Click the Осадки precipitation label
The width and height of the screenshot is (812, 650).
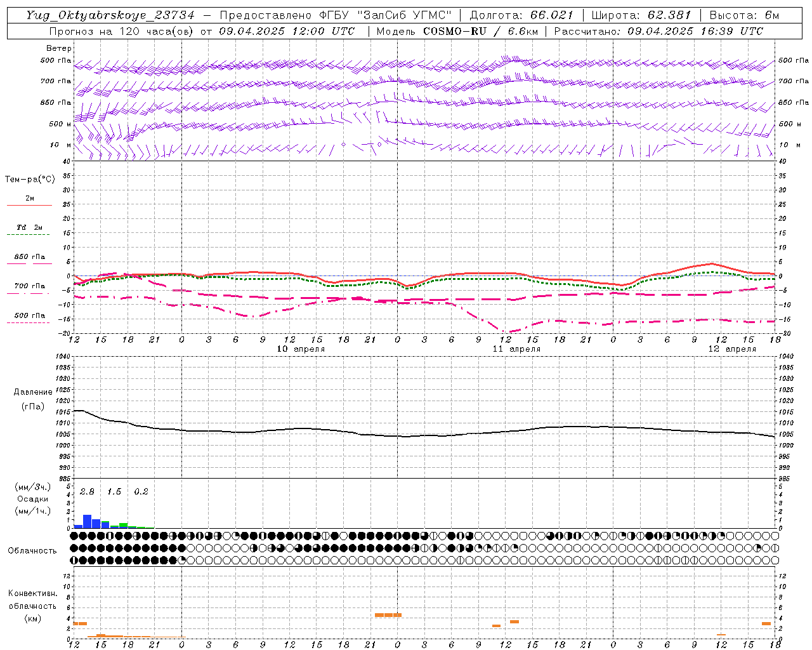(x=33, y=500)
